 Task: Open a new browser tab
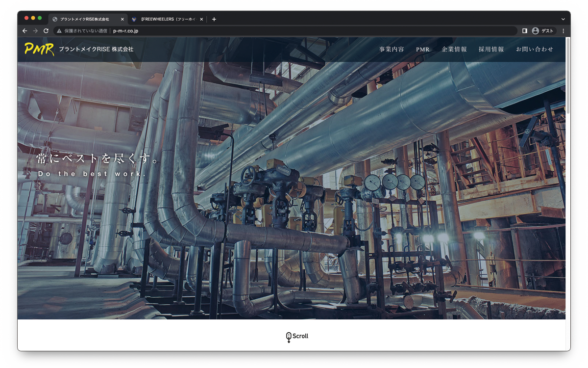(214, 19)
